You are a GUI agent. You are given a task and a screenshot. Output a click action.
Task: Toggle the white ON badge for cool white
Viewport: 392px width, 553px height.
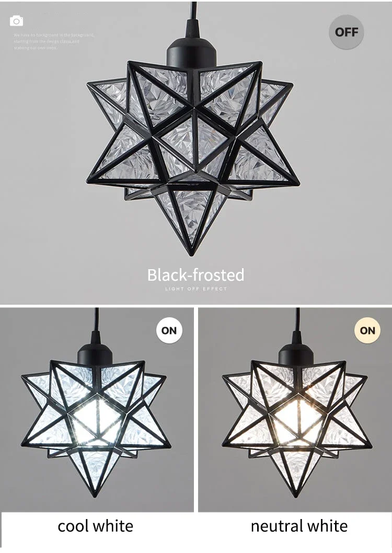pos(169,330)
